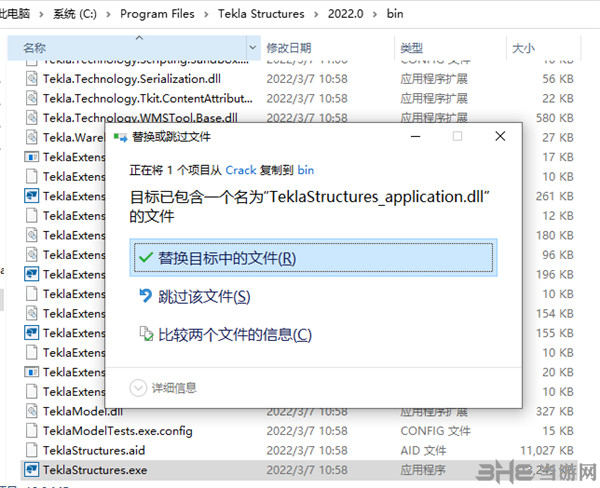
Task: Select Tekla.Technology.Tkit.ContentAttribut file icon
Action: pos(32,98)
